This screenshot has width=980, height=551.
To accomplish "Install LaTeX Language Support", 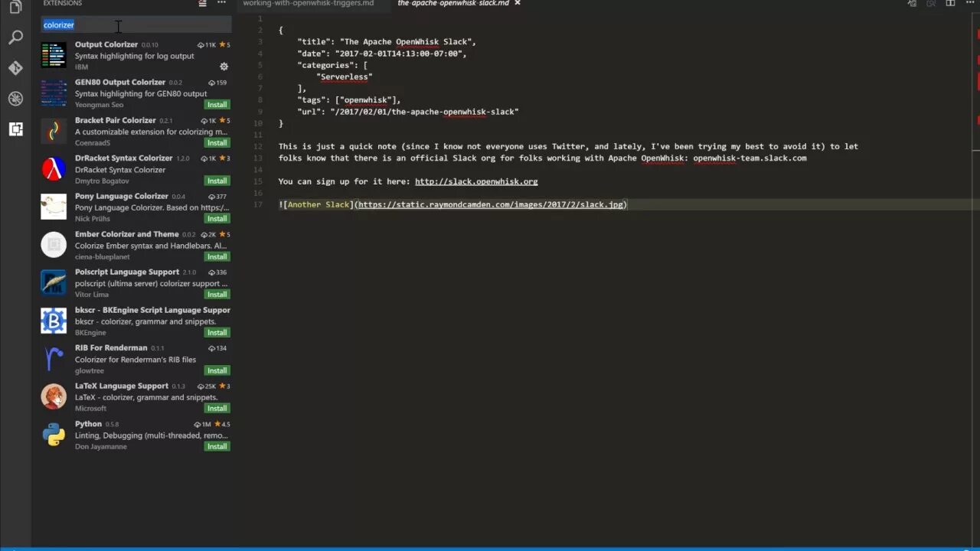I will coord(217,409).
